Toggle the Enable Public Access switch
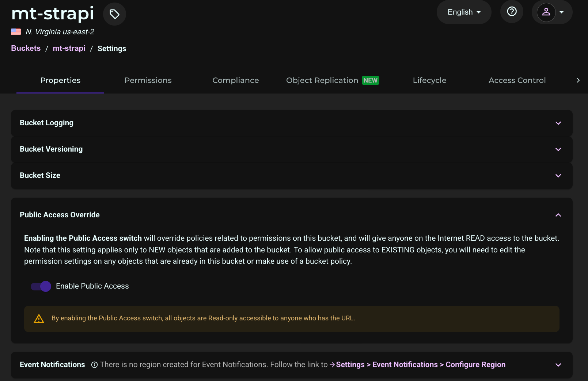This screenshot has height=381, width=588. pyautogui.click(x=41, y=286)
